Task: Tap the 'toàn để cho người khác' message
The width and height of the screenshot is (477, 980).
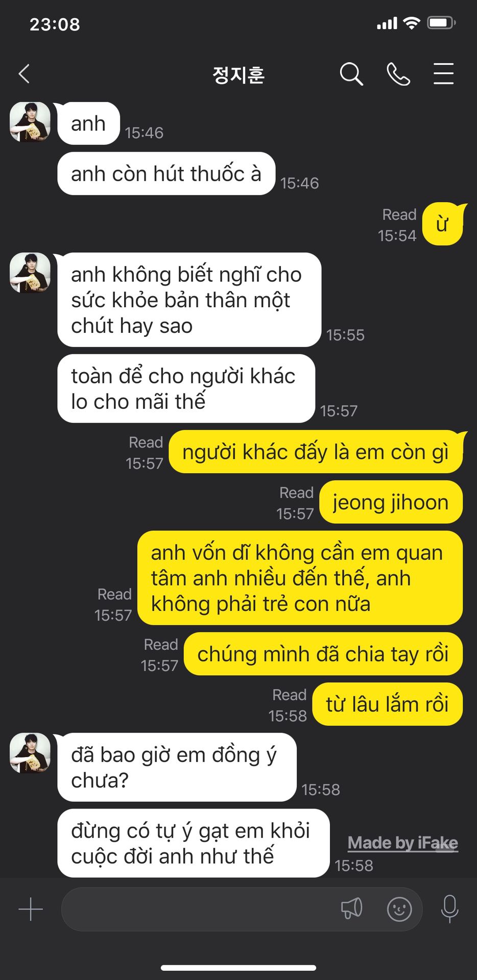Action: [186, 388]
